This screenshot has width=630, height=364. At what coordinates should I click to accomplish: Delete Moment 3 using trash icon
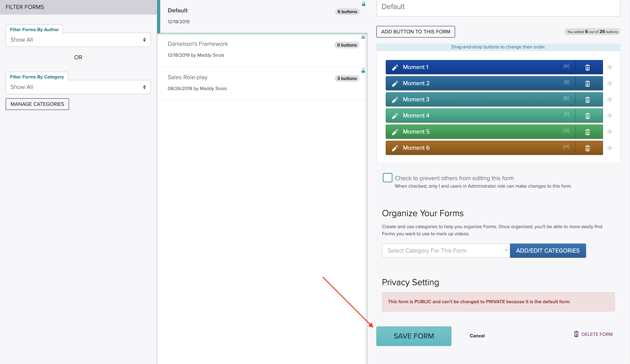588,100
